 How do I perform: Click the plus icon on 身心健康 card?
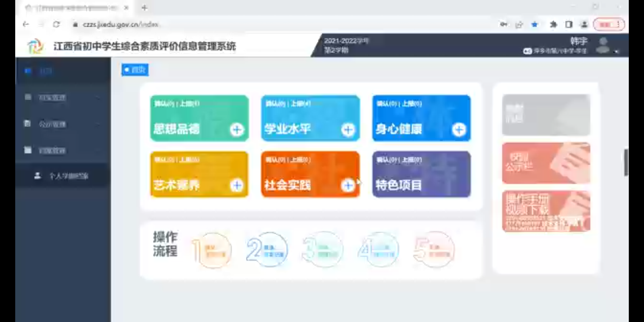459,129
